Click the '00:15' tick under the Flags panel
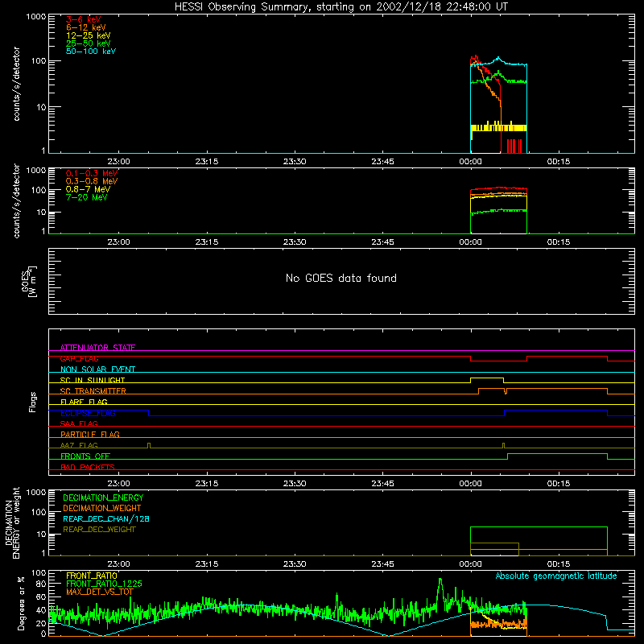Screen dimensions: 644x644 tap(558, 484)
